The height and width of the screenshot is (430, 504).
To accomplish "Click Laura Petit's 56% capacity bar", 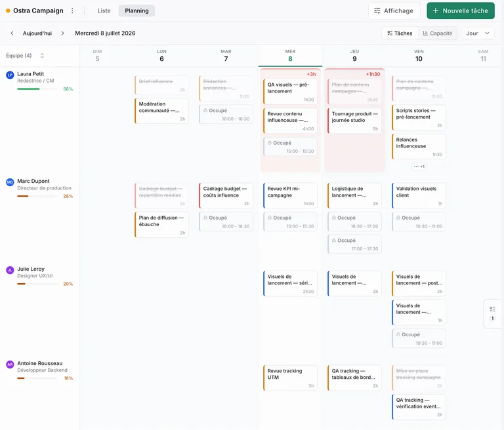I will click(37, 89).
